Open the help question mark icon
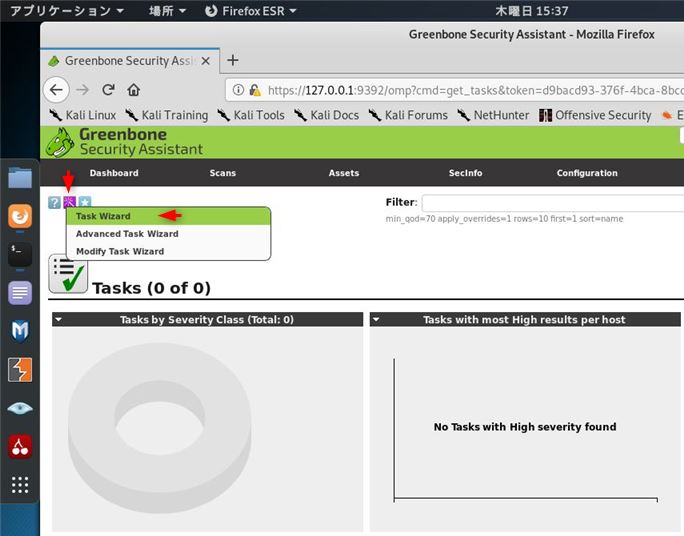The width and height of the screenshot is (684, 536). pyautogui.click(x=54, y=202)
